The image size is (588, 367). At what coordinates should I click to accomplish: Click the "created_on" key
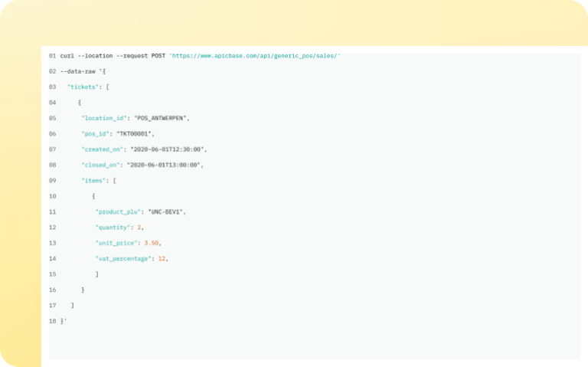104,149
